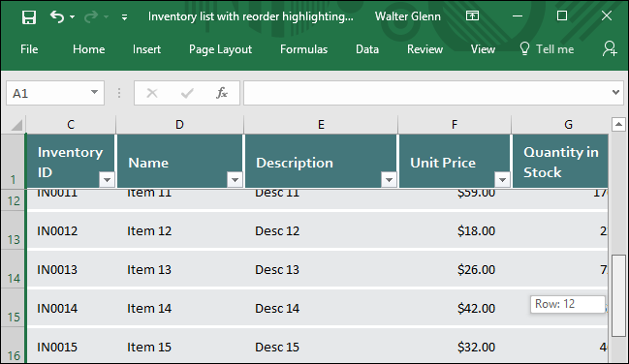This screenshot has width=629, height=364.
Task: Click the Share person icon
Action: click(x=610, y=49)
